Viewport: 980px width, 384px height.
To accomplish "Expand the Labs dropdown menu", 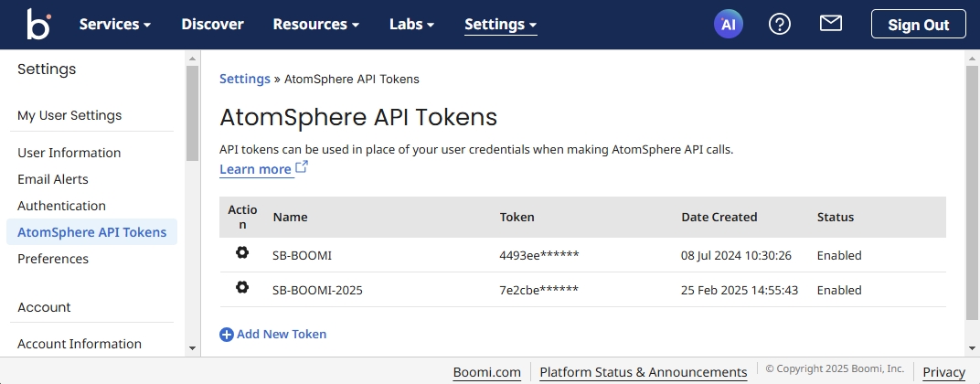I will (412, 25).
